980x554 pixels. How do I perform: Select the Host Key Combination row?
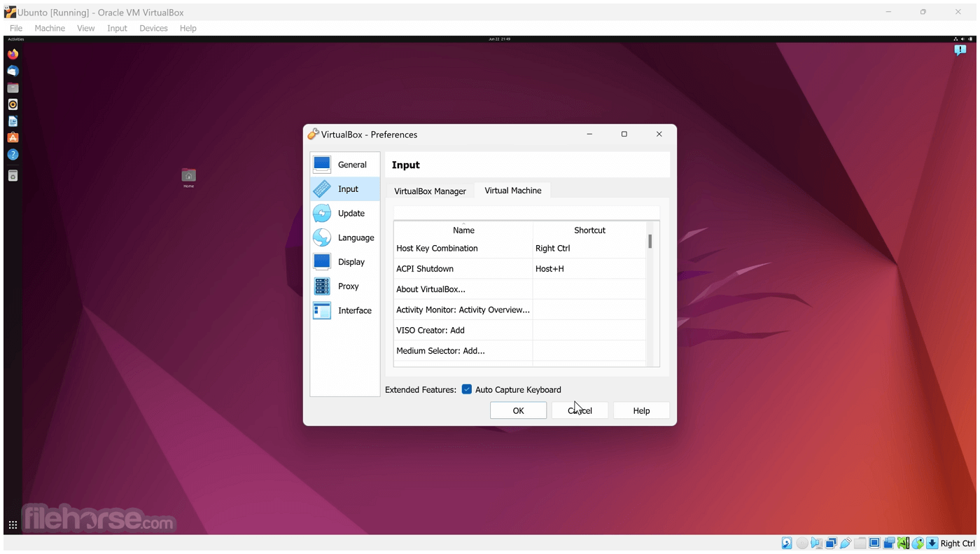click(x=519, y=248)
